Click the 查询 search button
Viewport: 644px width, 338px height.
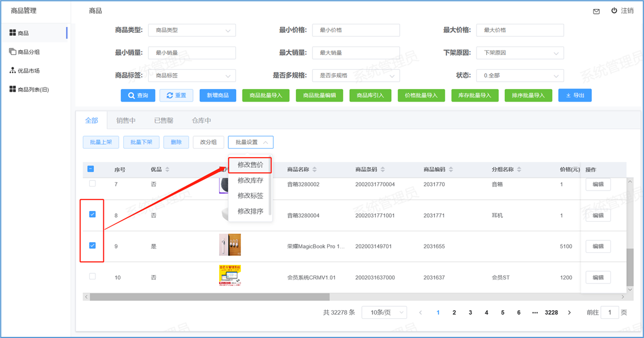click(138, 95)
